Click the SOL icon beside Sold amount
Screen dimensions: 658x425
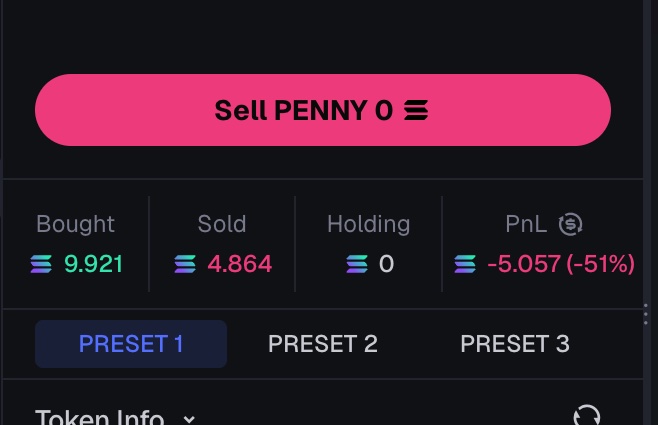click(x=185, y=264)
